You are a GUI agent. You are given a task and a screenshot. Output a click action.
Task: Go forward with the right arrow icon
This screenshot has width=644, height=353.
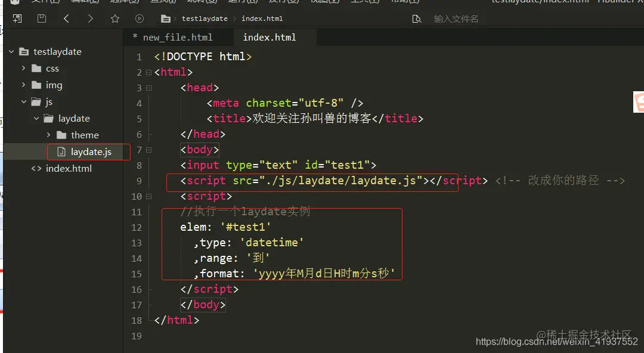tap(91, 18)
